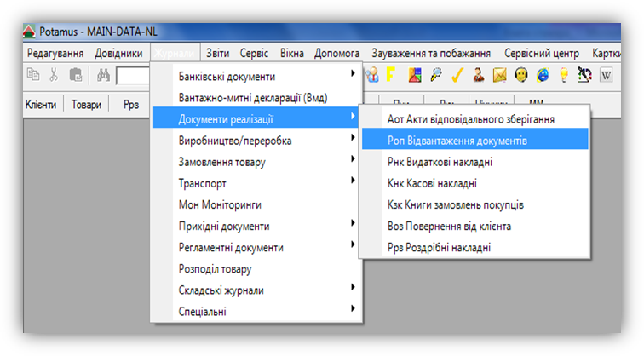644x356 pixels.
Task: Click the envelope mail icon
Action: (499, 75)
